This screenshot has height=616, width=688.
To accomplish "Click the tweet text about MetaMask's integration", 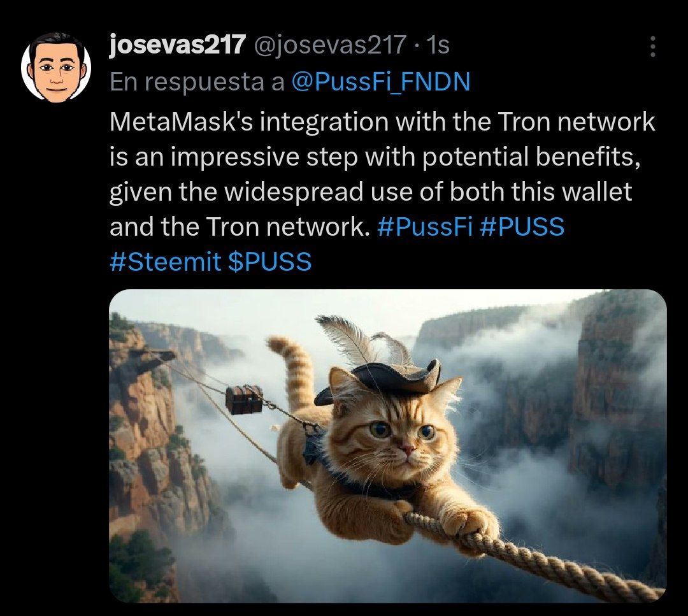I will coord(382,191).
